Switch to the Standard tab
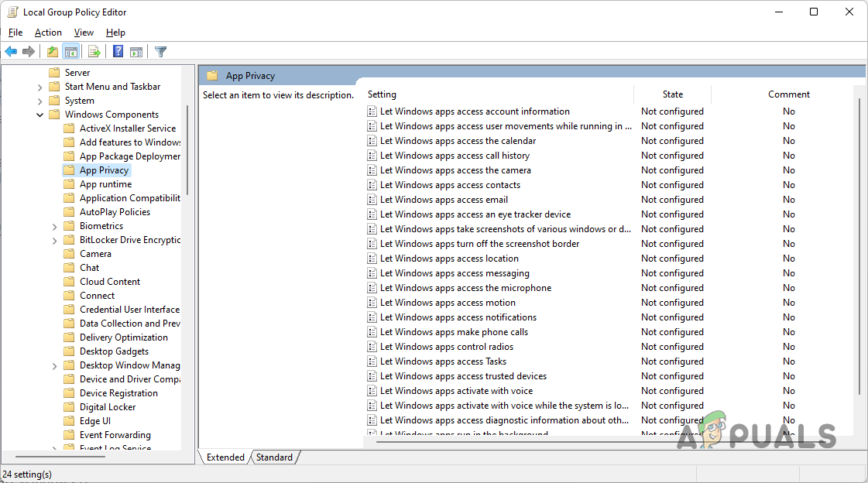This screenshot has height=483, width=868. point(274,457)
